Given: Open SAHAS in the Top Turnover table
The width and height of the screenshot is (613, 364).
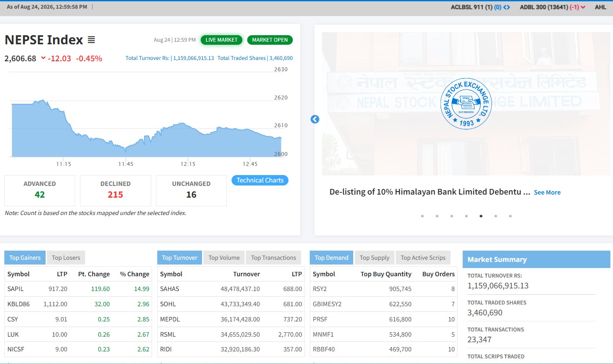Looking at the screenshot, I should [x=169, y=289].
